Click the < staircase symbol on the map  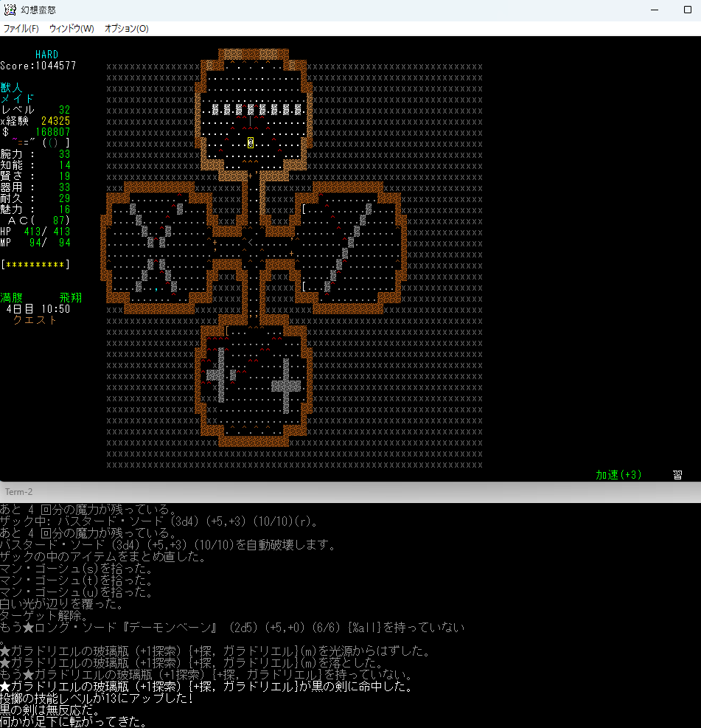coord(251,243)
